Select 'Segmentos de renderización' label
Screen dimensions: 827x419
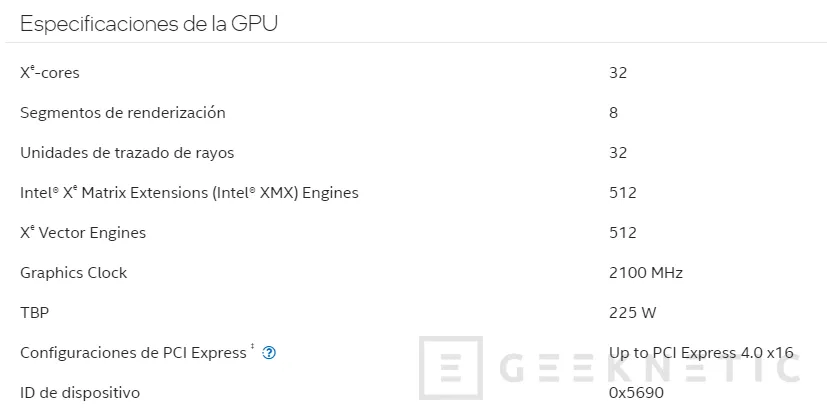[123, 112]
